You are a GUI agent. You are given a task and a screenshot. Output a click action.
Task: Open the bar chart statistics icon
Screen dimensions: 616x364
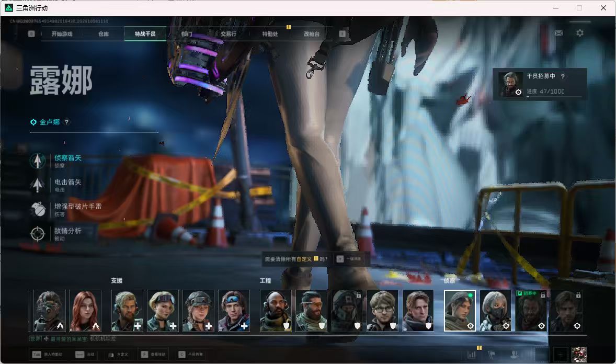[x=472, y=355]
